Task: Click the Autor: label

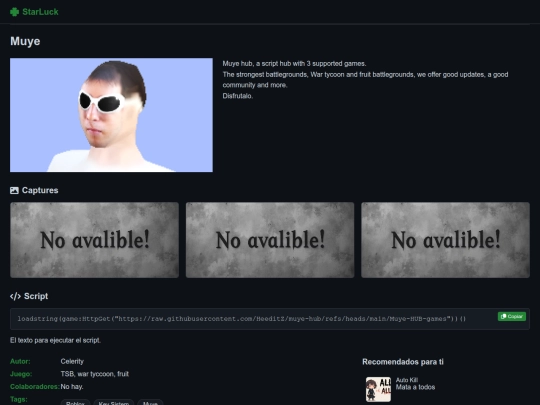Action: (x=20, y=361)
